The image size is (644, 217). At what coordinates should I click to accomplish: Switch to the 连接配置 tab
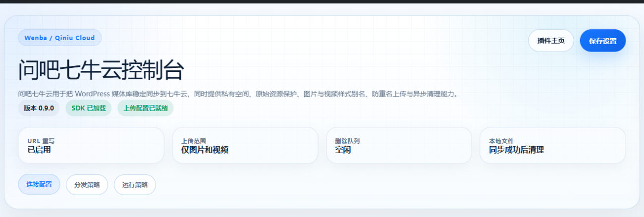point(39,184)
